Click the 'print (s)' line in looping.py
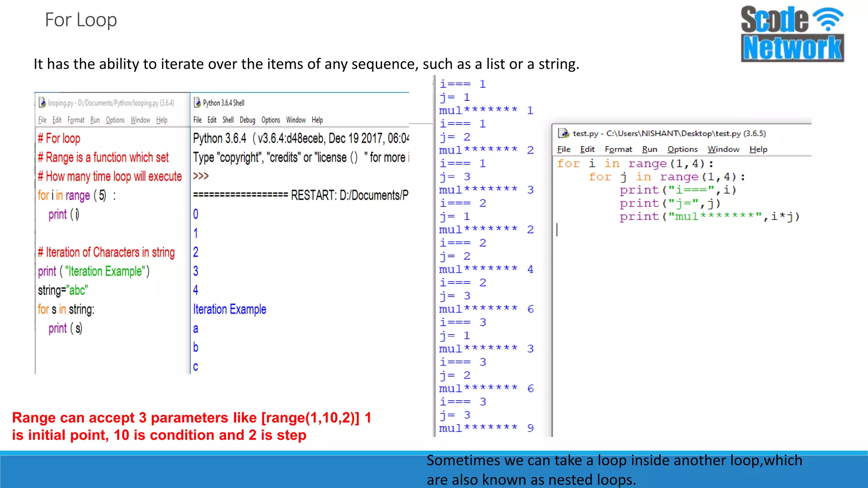 tap(65, 328)
